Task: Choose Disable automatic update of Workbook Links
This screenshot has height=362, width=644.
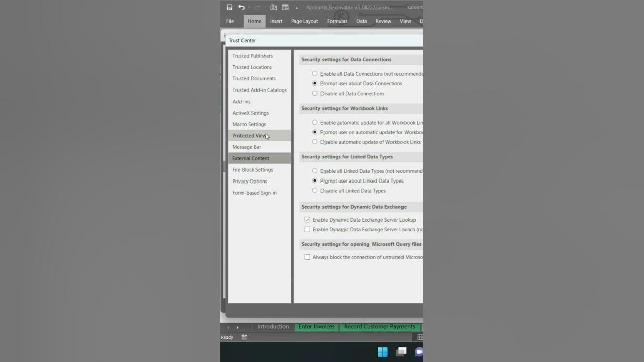Action: pyautogui.click(x=315, y=142)
